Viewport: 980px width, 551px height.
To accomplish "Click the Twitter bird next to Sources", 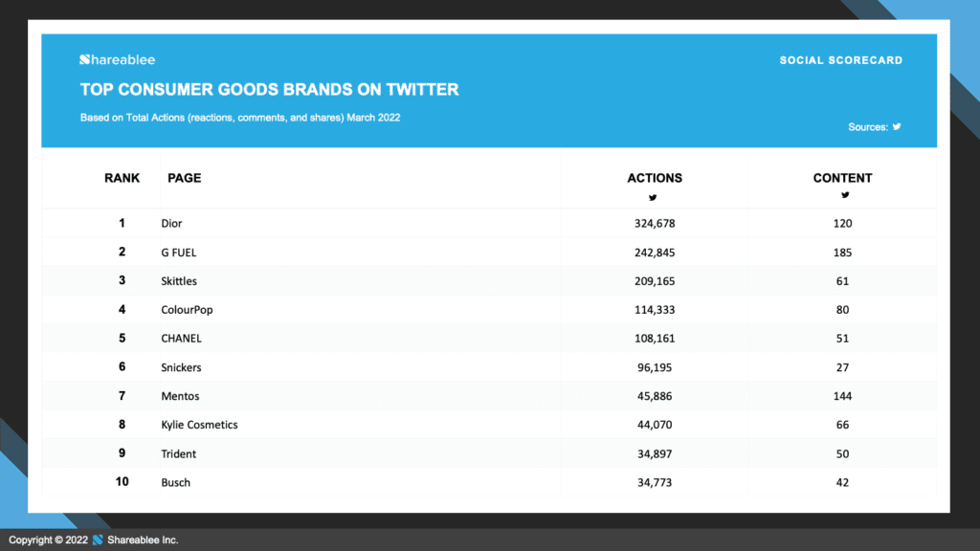I will point(897,127).
